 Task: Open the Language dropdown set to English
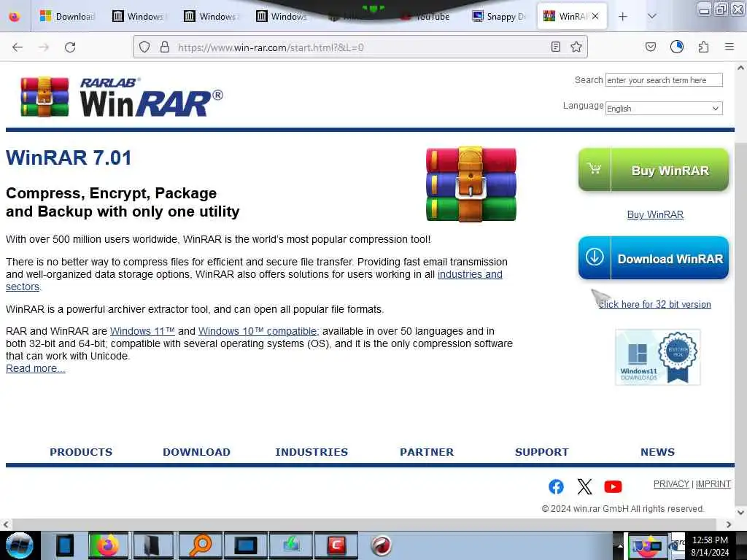pos(664,109)
